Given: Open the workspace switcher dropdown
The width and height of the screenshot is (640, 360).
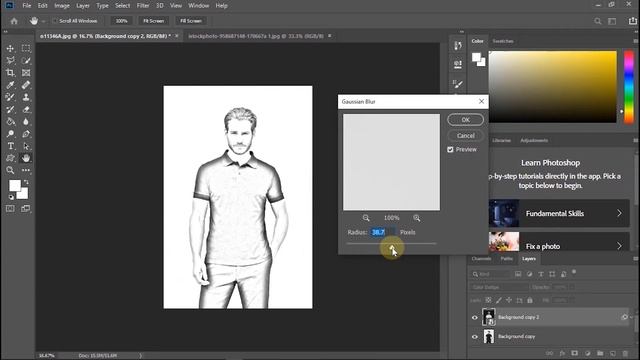Looking at the screenshot, I should tap(612, 21).
